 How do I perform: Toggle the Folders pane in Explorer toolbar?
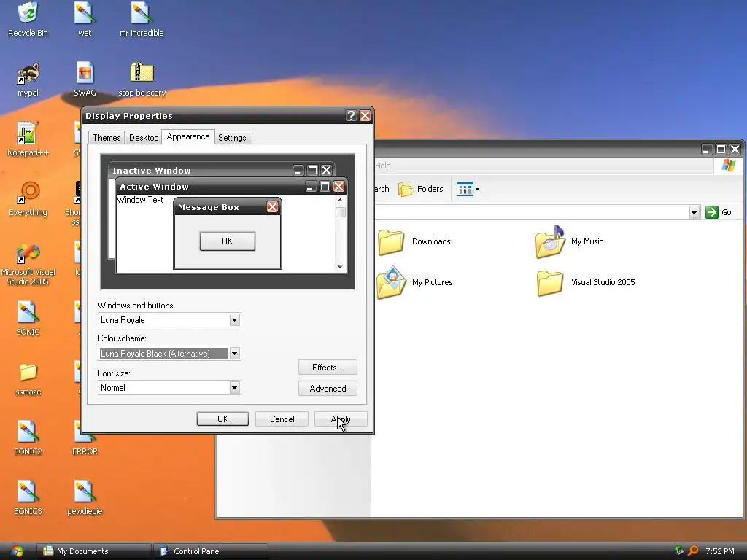tap(421, 189)
